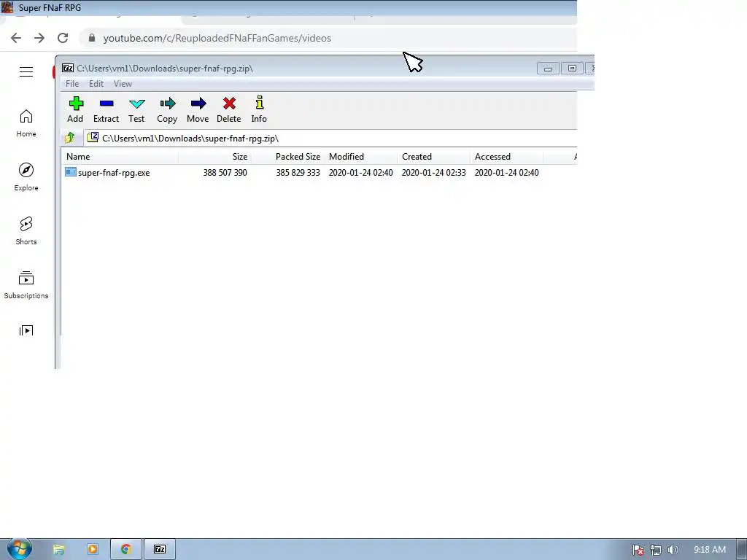Open the YouTube hamburger guide menu

[x=26, y=71]
